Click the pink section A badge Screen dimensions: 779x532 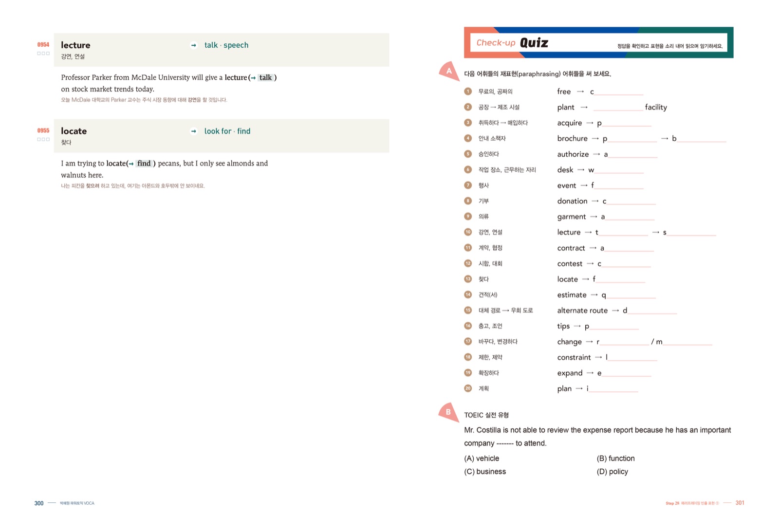tap(449, 71)
